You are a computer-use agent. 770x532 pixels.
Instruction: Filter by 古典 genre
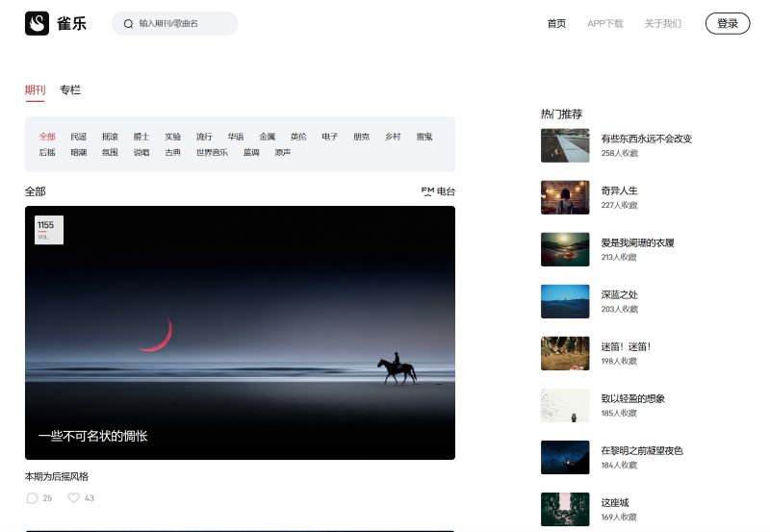(173, 152)
